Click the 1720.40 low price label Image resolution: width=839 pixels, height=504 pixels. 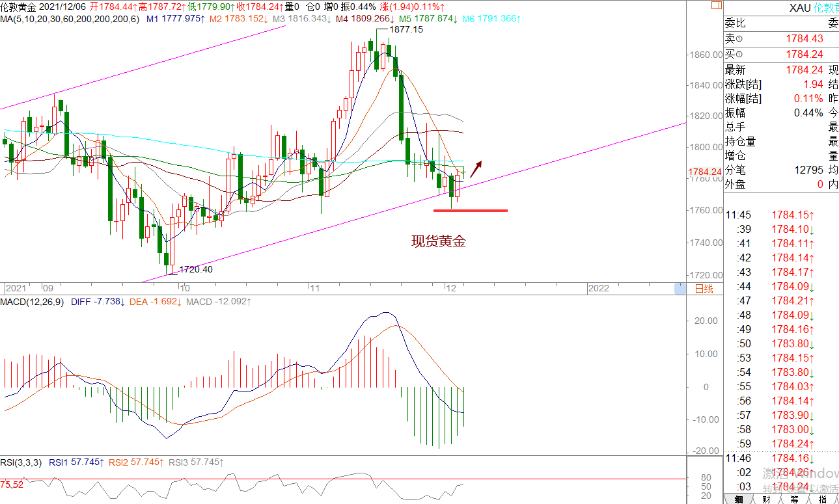pyautogui.click(x=196, y=269)
